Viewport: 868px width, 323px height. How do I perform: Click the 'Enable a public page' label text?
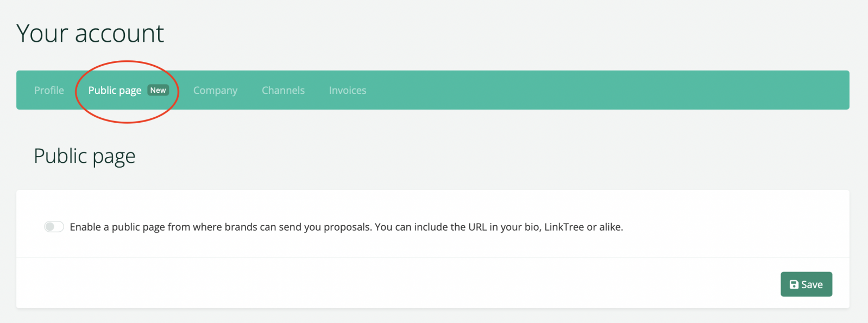347,227
